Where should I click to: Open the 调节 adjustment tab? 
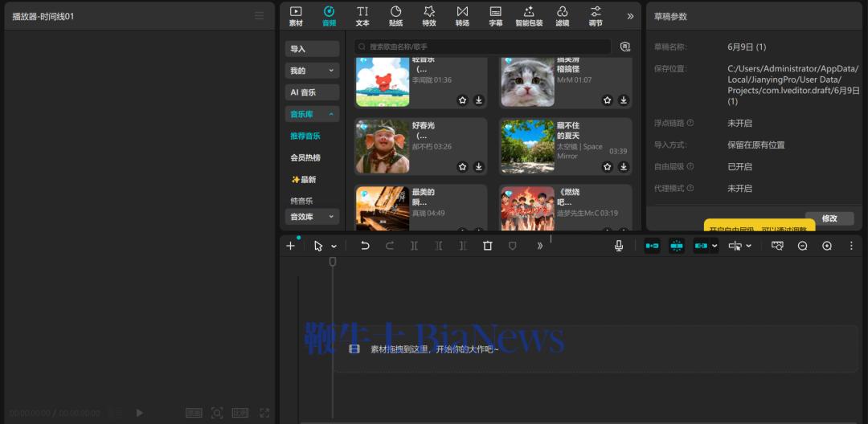coord(596,16)
